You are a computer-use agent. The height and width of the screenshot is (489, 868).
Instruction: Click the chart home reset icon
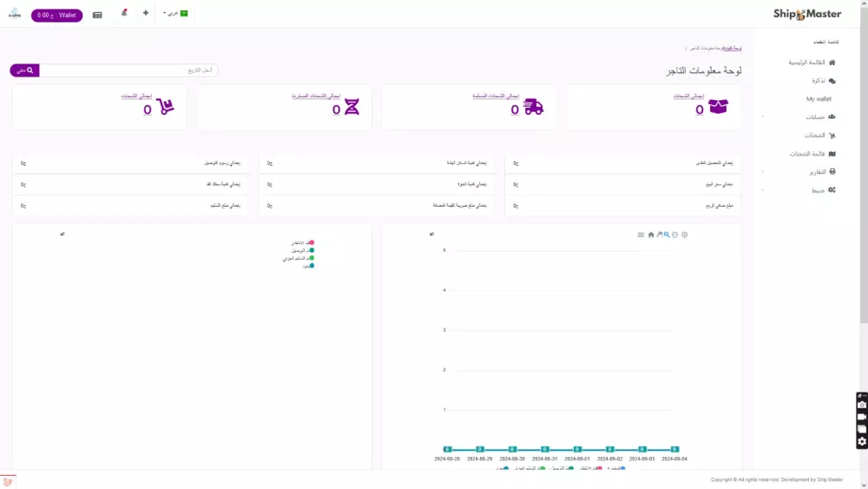[651, 235]
